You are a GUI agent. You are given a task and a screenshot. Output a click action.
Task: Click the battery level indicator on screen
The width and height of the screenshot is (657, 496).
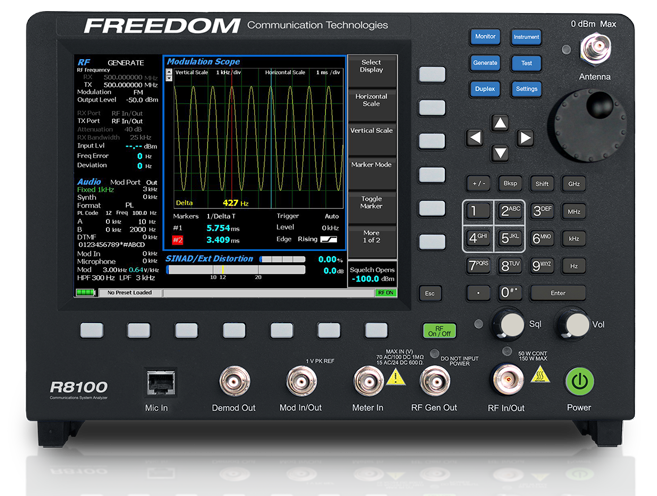(x=85, y=292)
